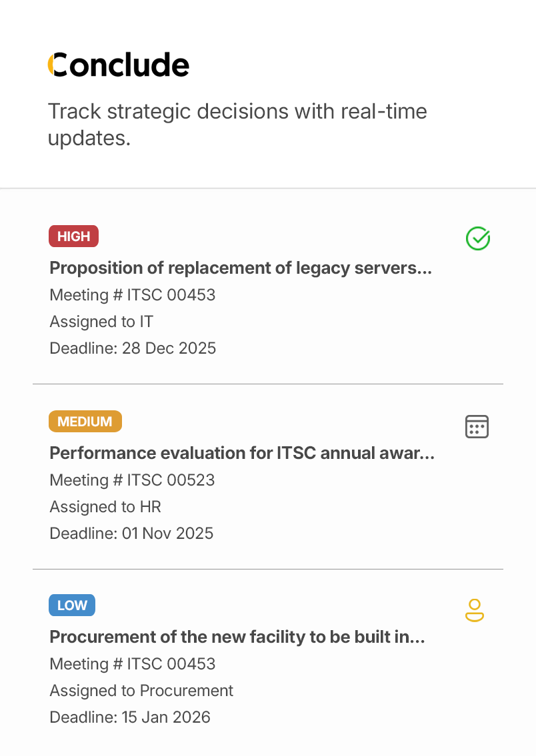Image resolution: width=536 pixels, height=756 pixels.
Task: Click the yellow person icon on procurement item
Action: [x=474, y=610]
